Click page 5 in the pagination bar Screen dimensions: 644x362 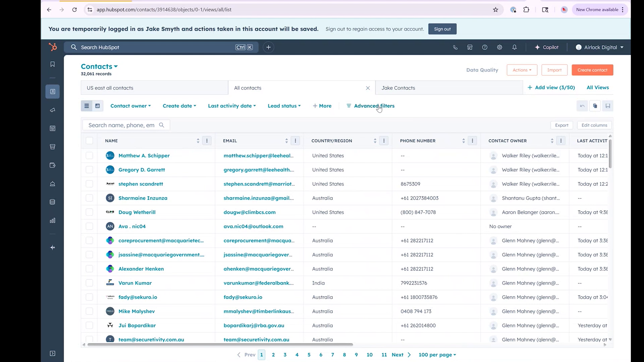pyautogui.click(x=309, y=354)
